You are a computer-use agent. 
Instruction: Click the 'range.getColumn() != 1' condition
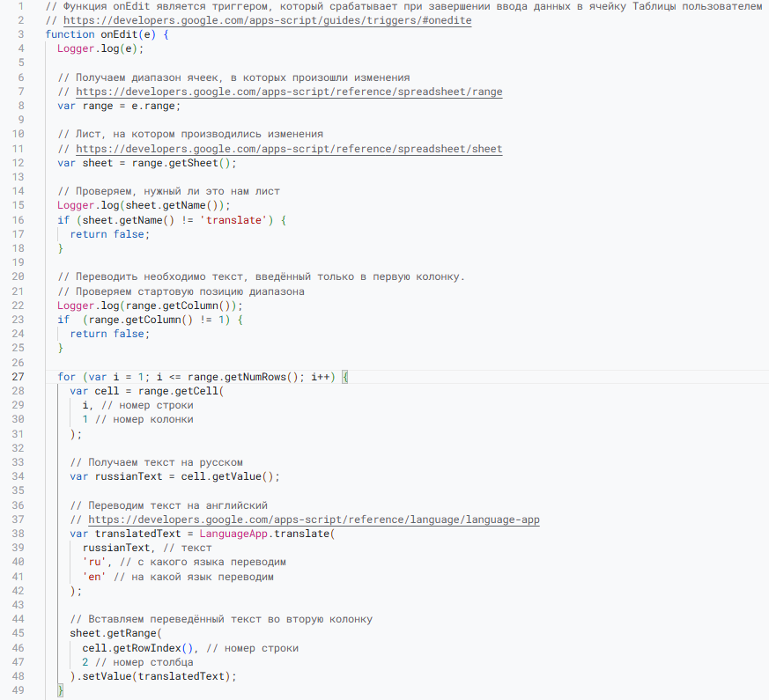156,321
